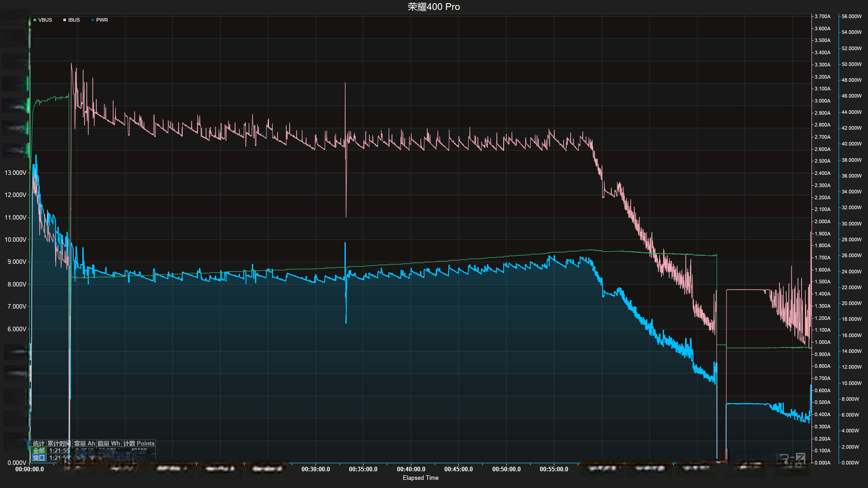Click the 00:45:00.0 time axis tick

(x=458, y=469)
